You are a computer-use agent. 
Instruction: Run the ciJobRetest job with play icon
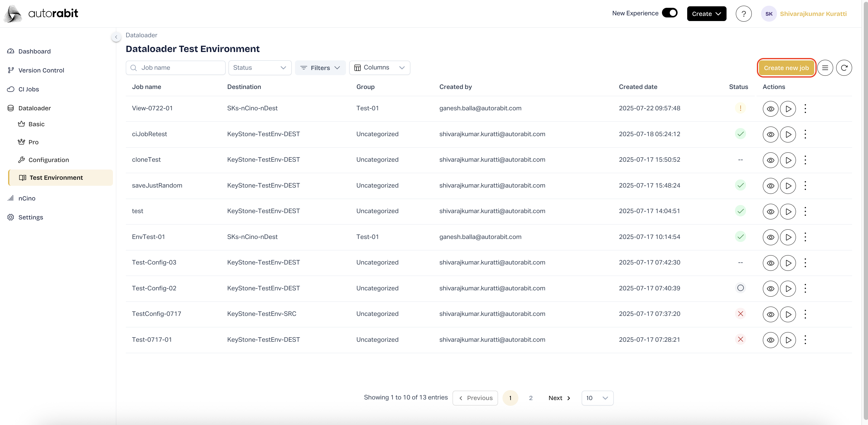pyautogui.click(x=788, y=134)
